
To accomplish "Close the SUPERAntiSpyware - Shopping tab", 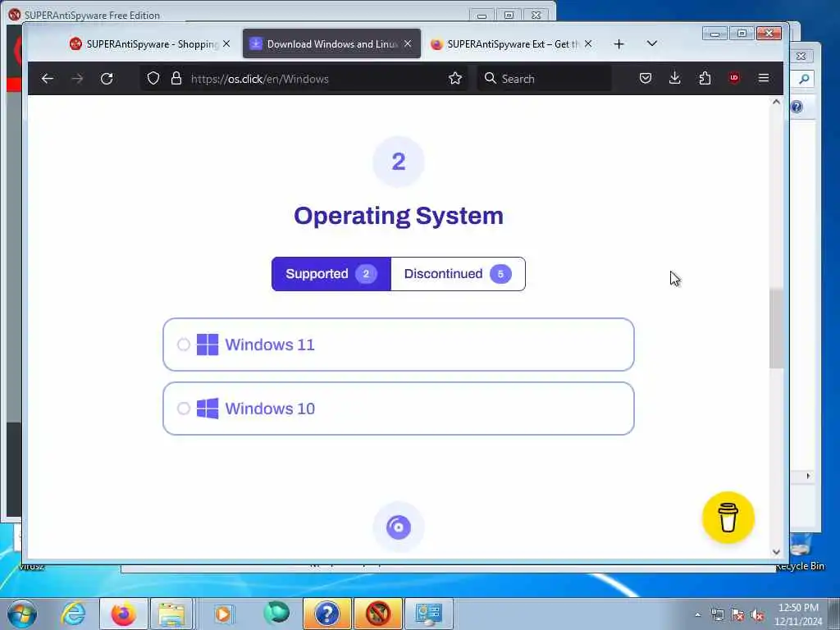I will coord(226,44).
